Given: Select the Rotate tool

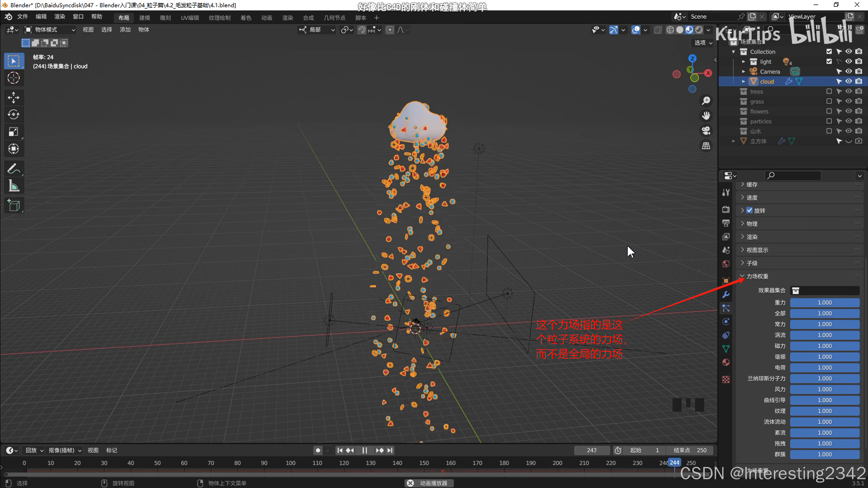Looking at the screenshot, I should pyautogui.click(x=14, y=115).
